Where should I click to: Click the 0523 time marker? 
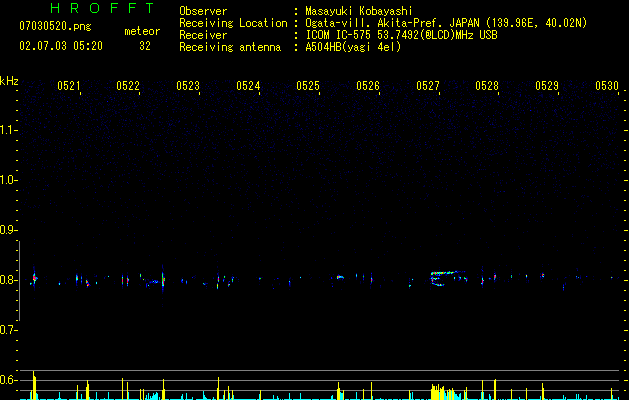coord(188,86)
